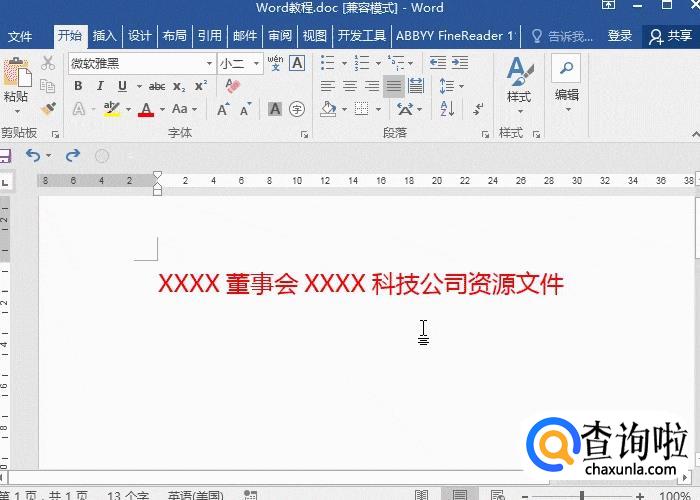
Task: Click the Redo arrow icon
Action: pos(72,155)
